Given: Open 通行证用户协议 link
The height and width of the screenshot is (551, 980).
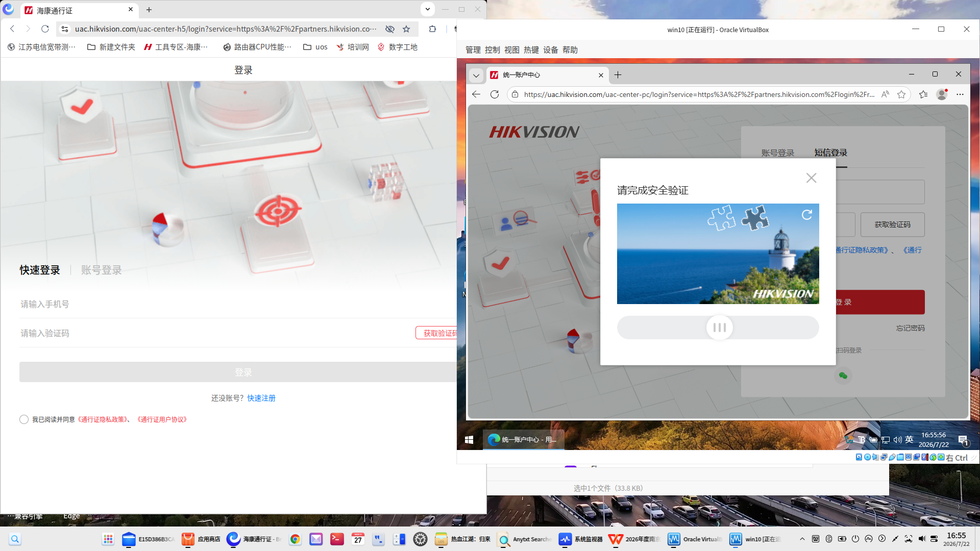Looking at the screenshot, I should click(162, 419).
